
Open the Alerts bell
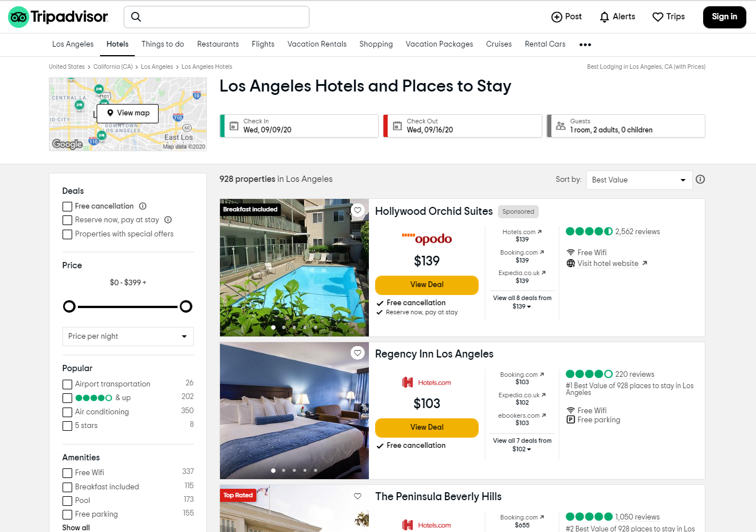[x=604, y=16]
